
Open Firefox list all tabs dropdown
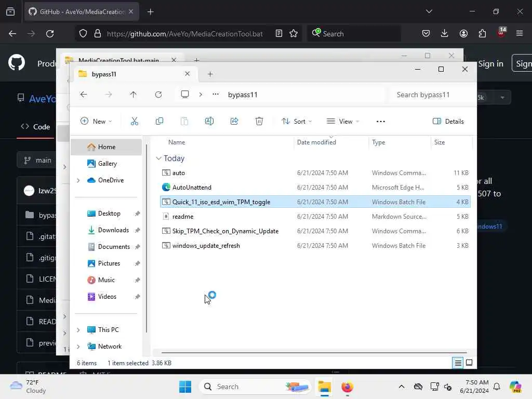429,11
